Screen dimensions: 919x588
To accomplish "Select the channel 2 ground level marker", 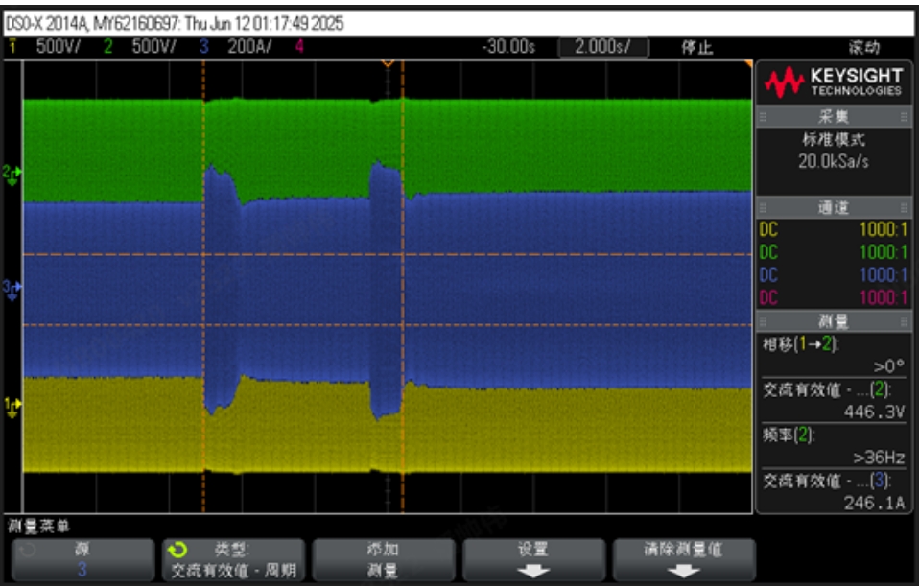I will pos(12,175).
